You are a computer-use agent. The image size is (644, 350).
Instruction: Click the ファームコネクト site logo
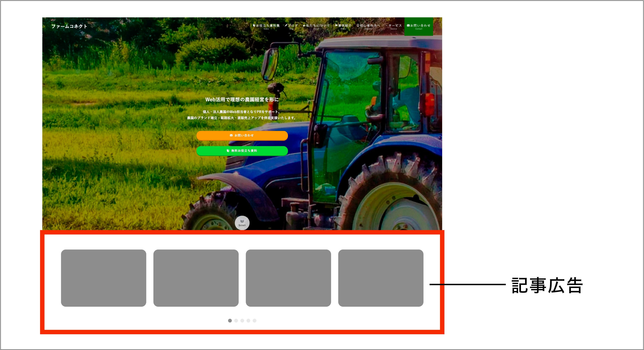click(69, 26)
